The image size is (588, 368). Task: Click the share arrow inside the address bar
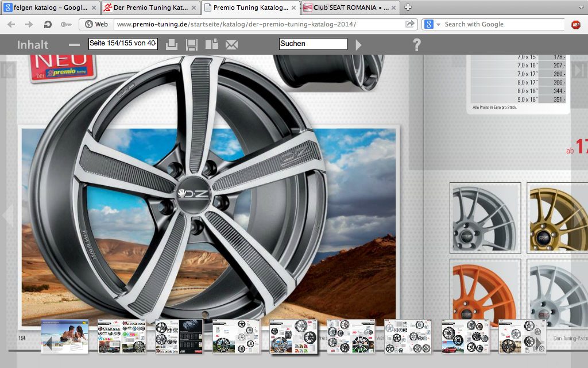click(x=410, y=24)
